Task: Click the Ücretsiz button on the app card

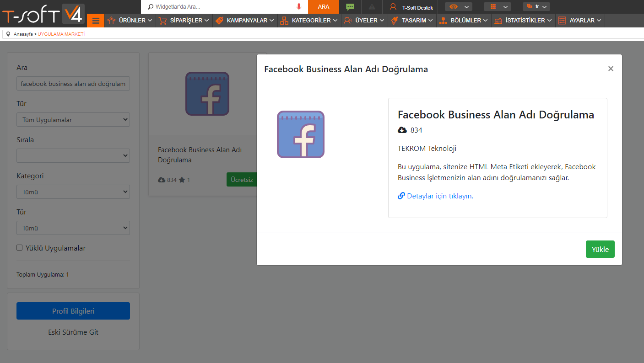Action: 242,180
